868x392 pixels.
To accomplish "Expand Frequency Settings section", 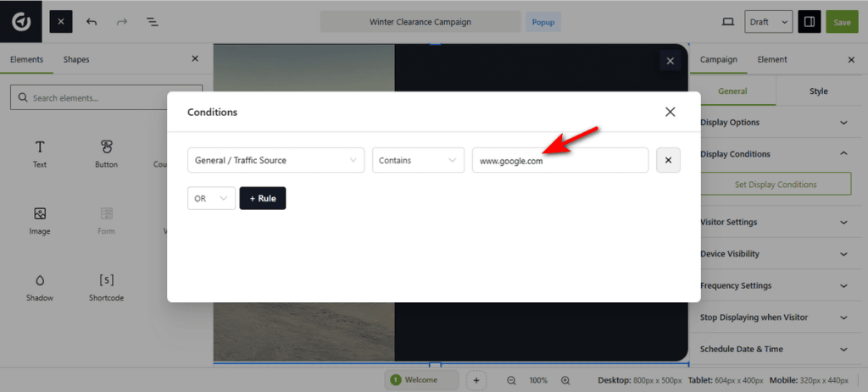I will pyautogui.click(x=774, y=286).
